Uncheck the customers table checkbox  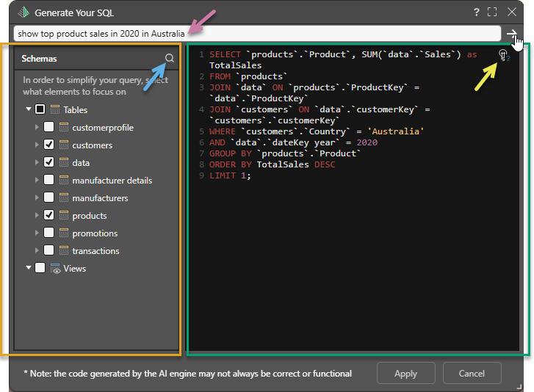tap(48, 145)
